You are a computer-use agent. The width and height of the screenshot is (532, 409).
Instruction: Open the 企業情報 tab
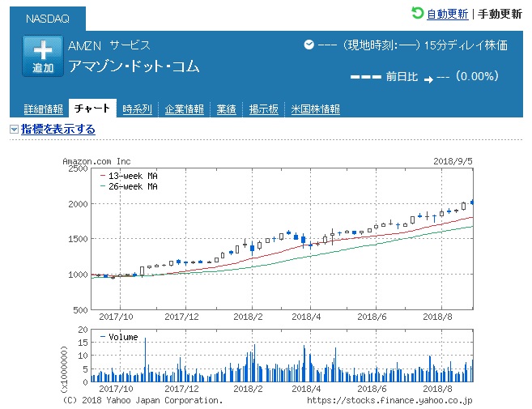(185, 109)
